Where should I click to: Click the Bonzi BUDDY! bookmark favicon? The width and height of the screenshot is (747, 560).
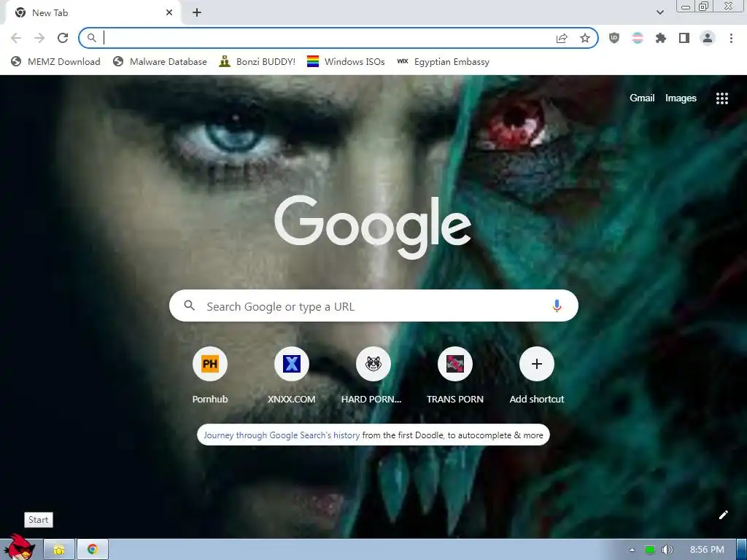point(225,61)
